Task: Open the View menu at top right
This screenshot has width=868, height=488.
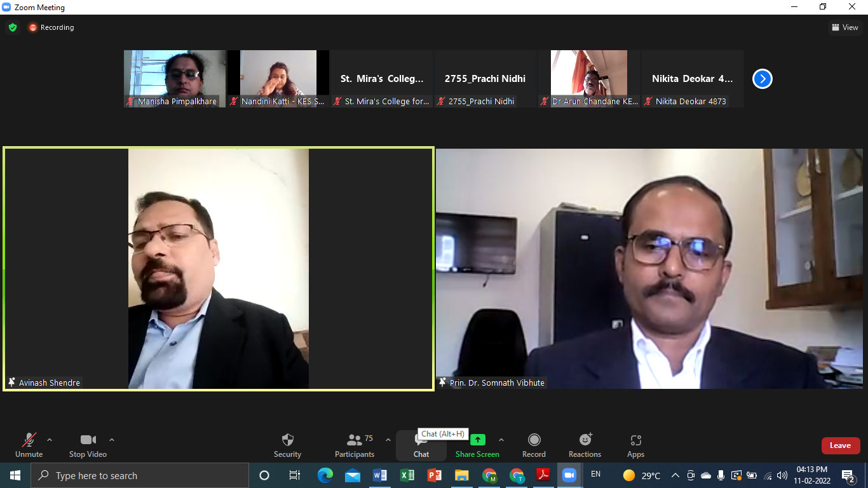Action: [845, 27]
